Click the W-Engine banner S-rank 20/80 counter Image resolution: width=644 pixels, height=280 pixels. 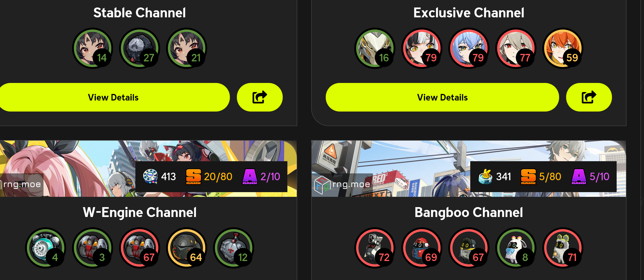click(x=209, y=177)
